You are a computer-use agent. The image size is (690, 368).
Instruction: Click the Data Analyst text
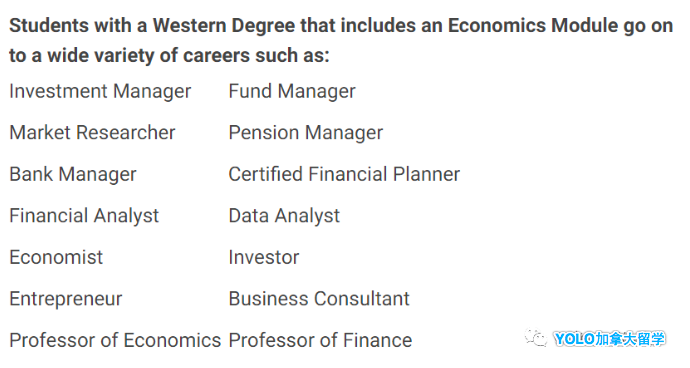pyautogui.click(x=284, y=216)
